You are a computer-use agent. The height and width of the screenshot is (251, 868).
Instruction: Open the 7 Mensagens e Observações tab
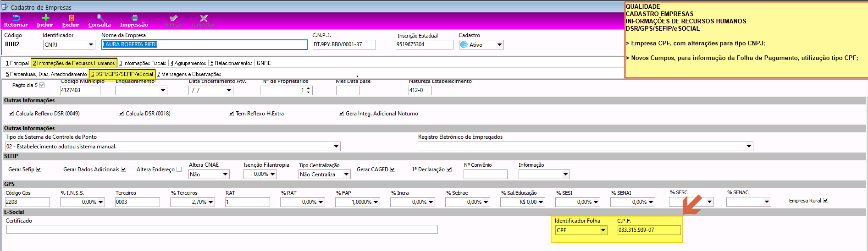click(189, 74)
